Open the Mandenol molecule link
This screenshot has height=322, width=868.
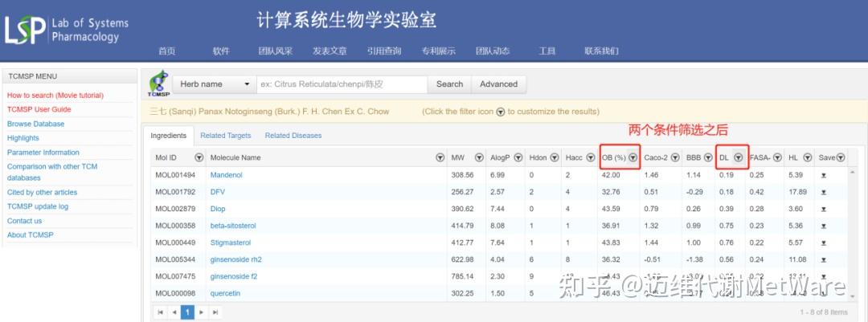(x=227, y=175)
